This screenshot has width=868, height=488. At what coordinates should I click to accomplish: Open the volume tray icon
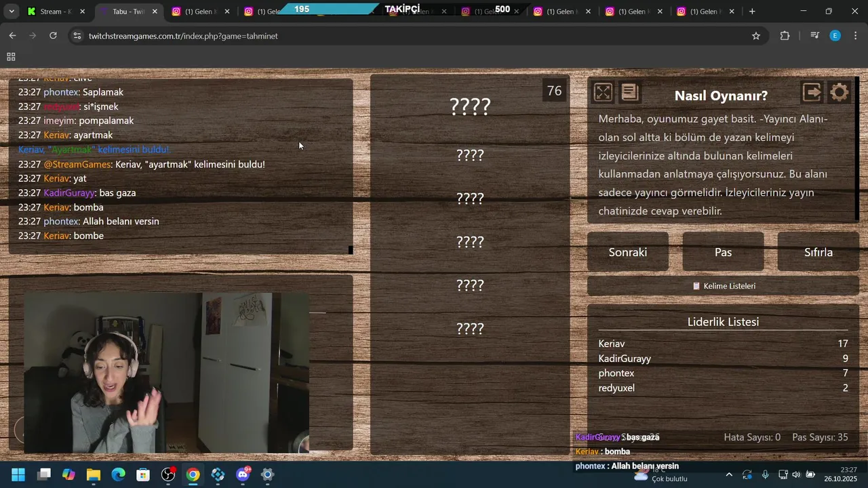coord(796,474)
